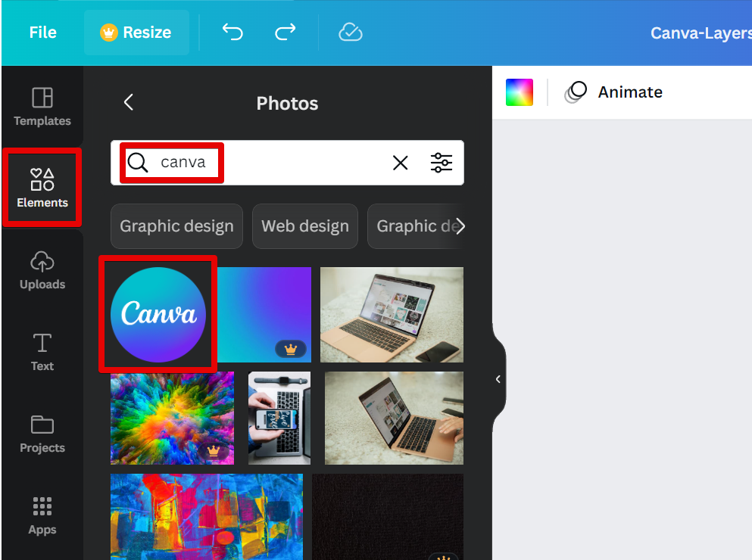Screen dimensions: 752x560
Task: Add the top laptop on counter photo
Action: click(392, 315)
